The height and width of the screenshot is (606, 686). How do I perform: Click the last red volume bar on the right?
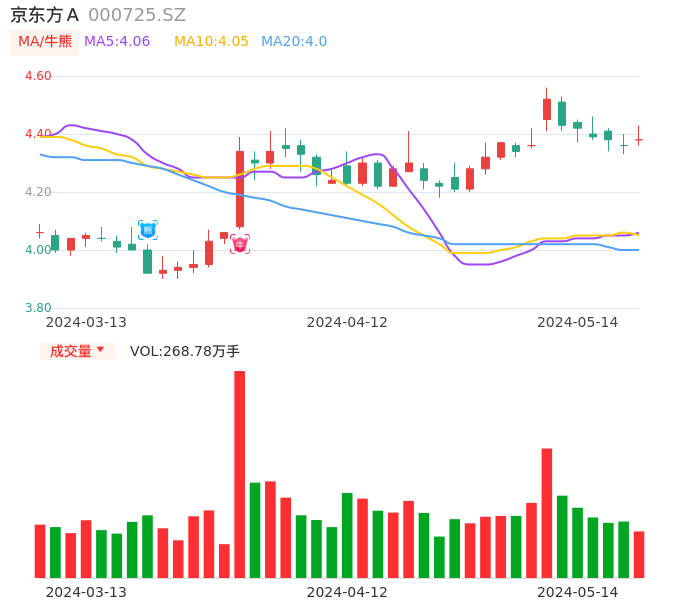point(639,554)
